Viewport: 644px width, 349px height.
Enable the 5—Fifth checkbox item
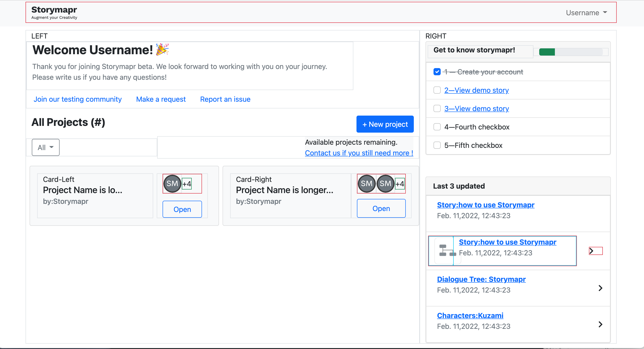tap(437, 145)
